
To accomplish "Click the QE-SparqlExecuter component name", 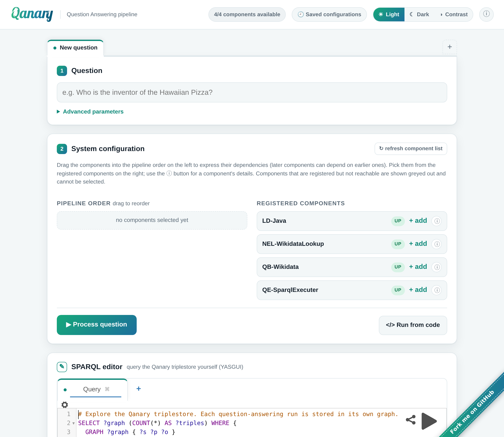I will pyautogui.click(x=290, y=290).
